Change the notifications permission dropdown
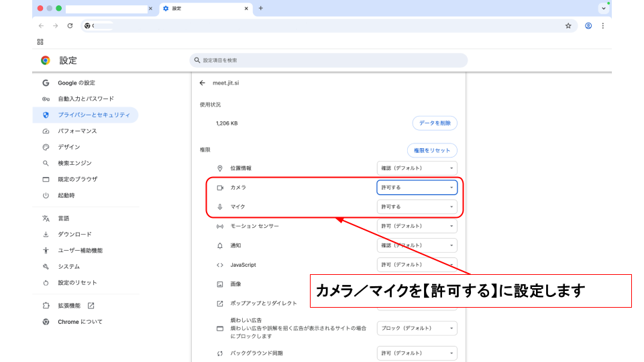Viewport: 644px width, 362px height. coord(417,245)
